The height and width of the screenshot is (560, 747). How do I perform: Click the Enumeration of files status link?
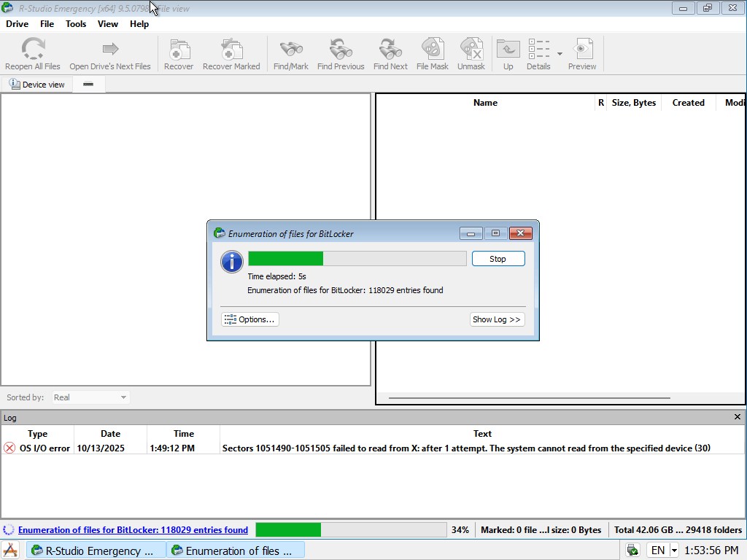point(133,529)
